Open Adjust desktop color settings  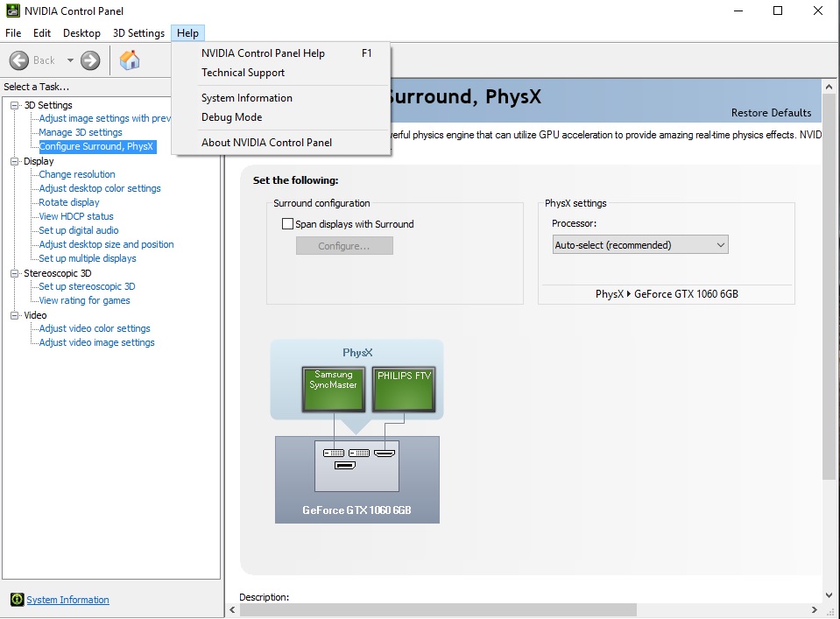point(100,188)
